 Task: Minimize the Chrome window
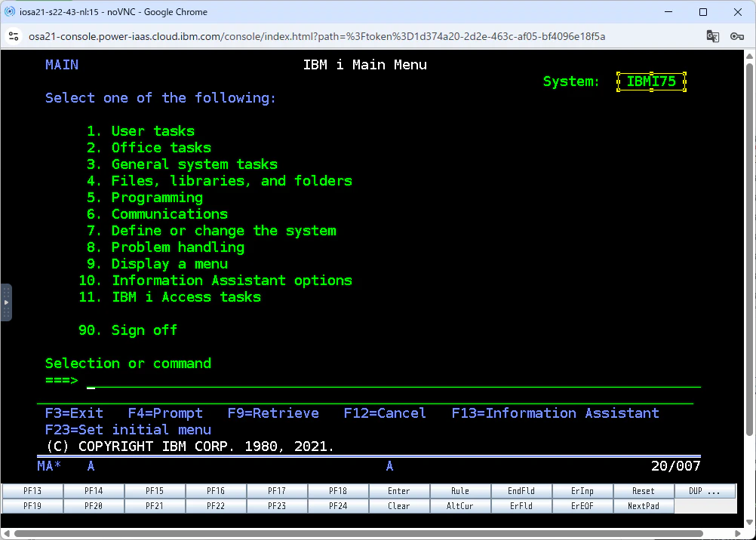pos(668,12)
